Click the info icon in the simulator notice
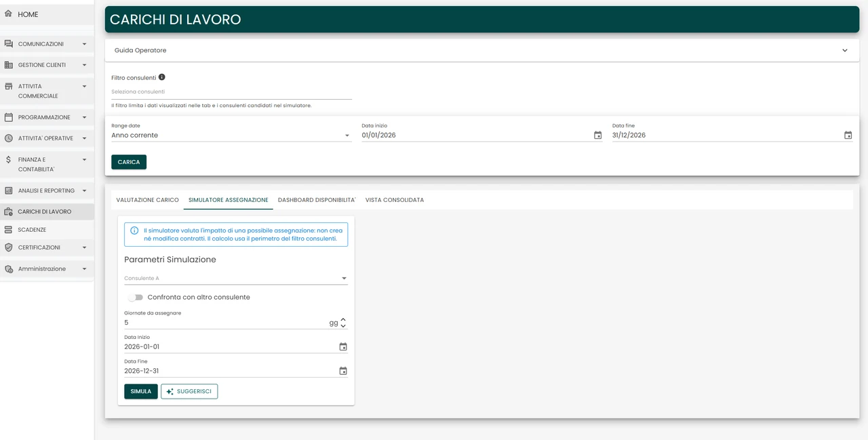Screen dimensions: 868x440 (134, 231)
